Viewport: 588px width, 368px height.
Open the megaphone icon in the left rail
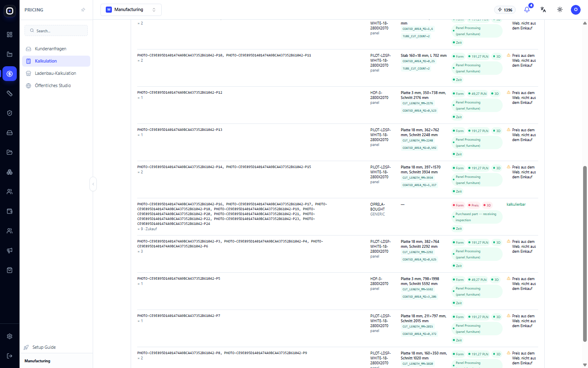tap(10, 251)
